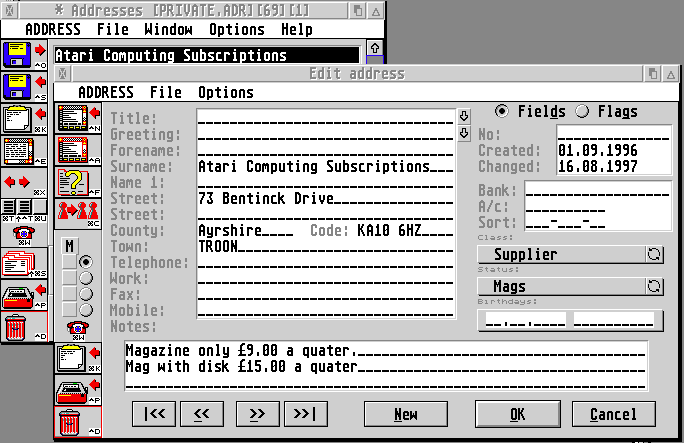Select the Mobile row radio button
The width and height of the screenshot is (684, 443).
[x=86, y=310]
